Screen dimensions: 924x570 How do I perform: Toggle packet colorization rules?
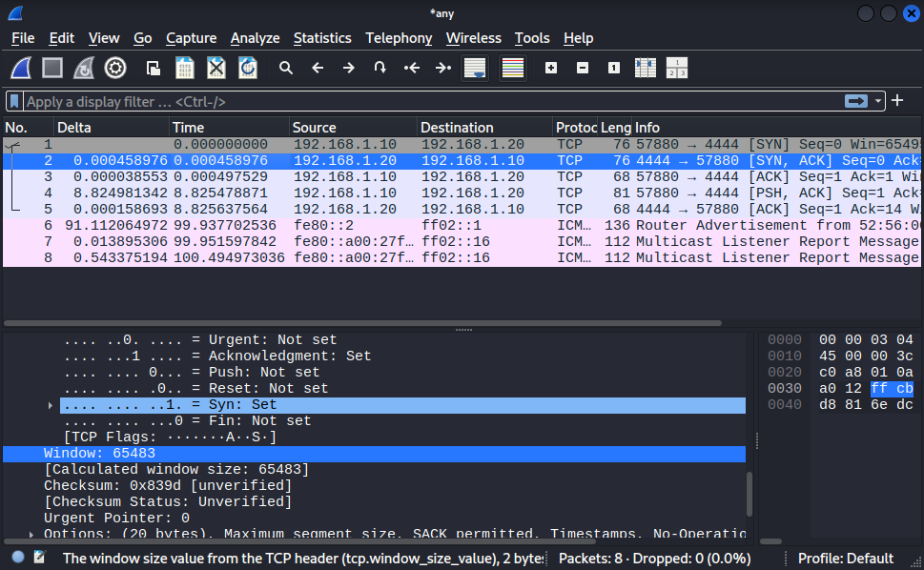[513, 68]
